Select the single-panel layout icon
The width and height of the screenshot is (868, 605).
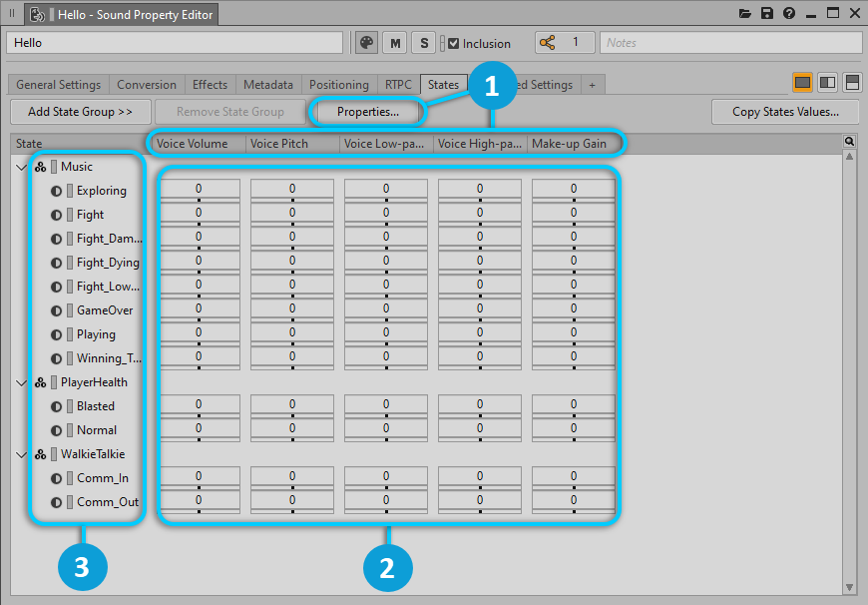[802, 82]
